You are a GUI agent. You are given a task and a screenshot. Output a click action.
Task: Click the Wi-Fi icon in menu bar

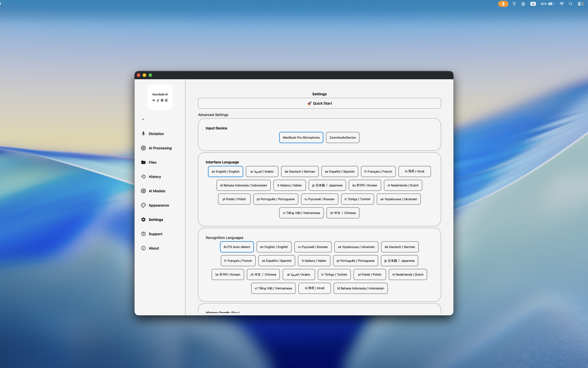click(x=562, y=4)
